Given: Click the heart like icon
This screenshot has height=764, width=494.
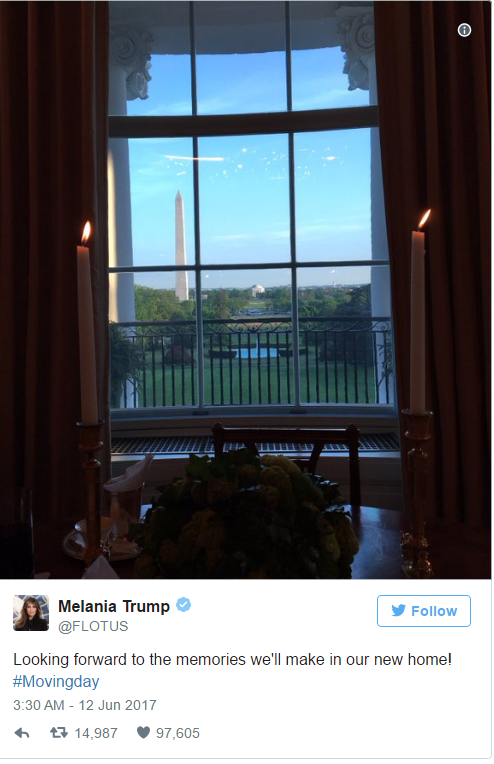Looking at the screenshot, I should tap(143, 732).
